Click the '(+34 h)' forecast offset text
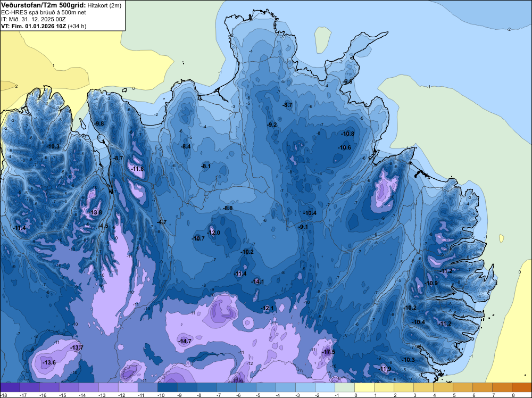 coord(77,26)
